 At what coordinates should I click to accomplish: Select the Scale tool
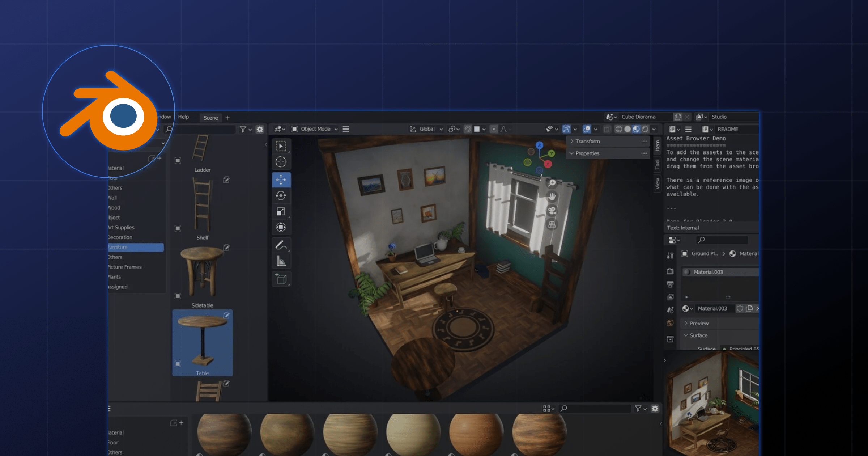[281, 211]
